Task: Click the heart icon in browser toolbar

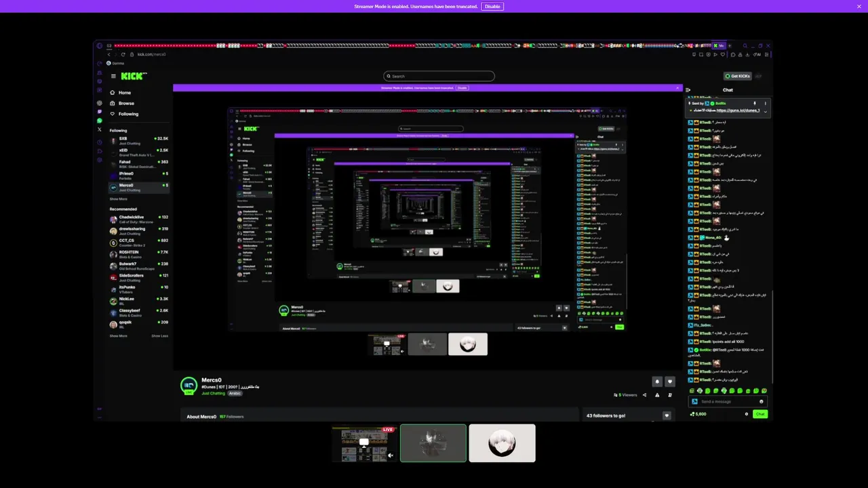Action: pos(723,54)
